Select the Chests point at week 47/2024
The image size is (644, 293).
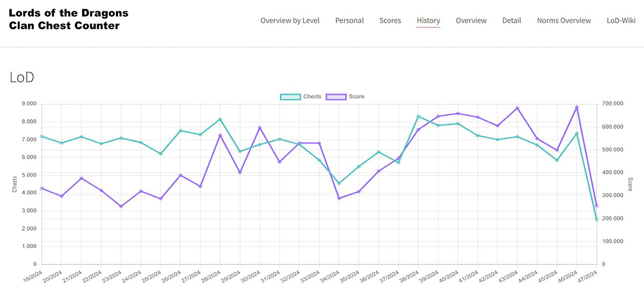[597, 219]
